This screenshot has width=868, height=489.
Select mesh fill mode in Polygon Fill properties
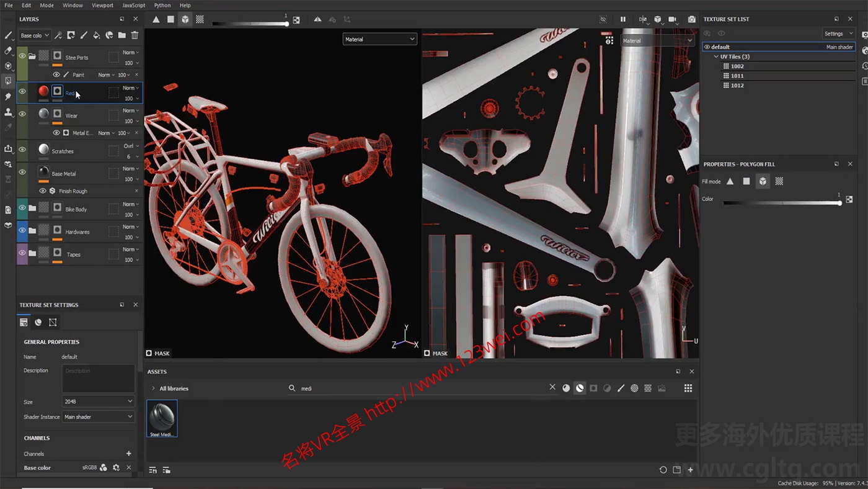click(x=763, y=181)
